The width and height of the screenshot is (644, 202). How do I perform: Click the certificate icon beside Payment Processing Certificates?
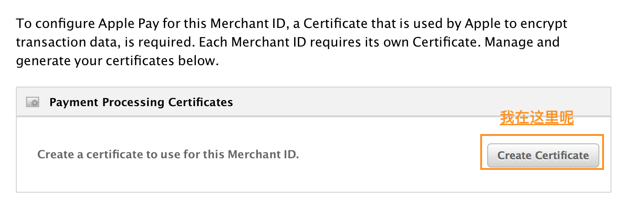coord(33,102)
